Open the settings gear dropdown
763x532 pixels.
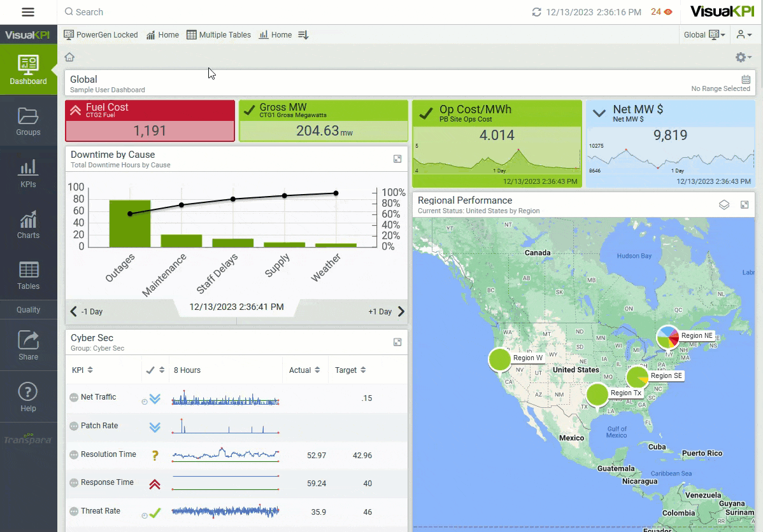(x=743, y=57)
